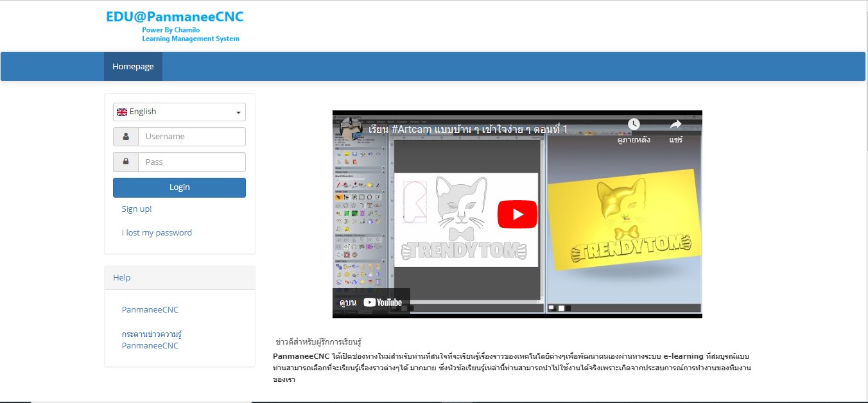Screen dimensions: 868x403
Task: Click the channel avatar on the video
Action: pos(351,128)
